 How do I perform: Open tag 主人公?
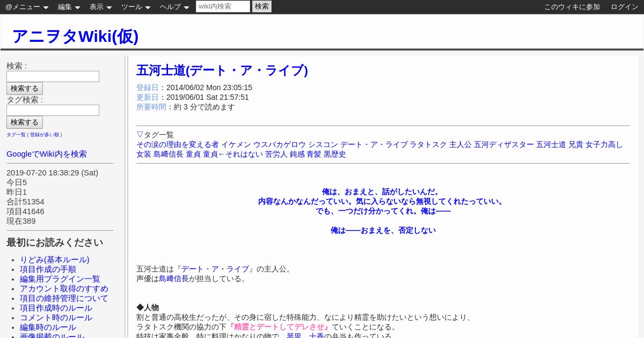[x=460, y=144]
